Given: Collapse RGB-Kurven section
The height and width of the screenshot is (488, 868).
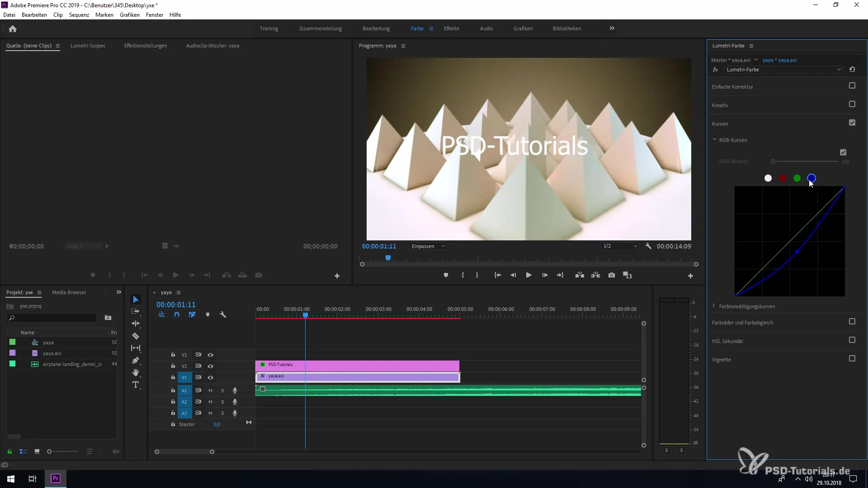Looking at the screenshot, I should 714,140.
